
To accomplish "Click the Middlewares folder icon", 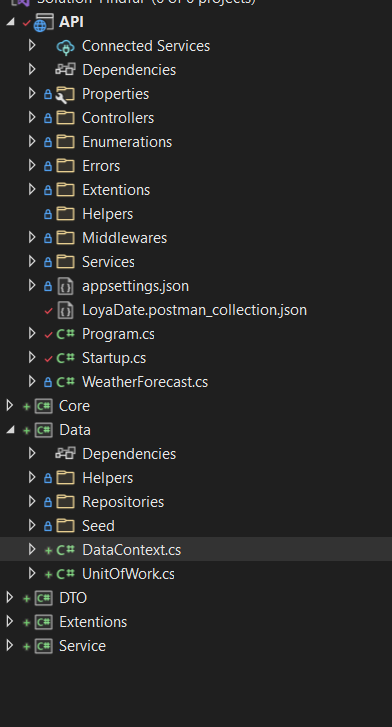I will [x=65, y=238].
